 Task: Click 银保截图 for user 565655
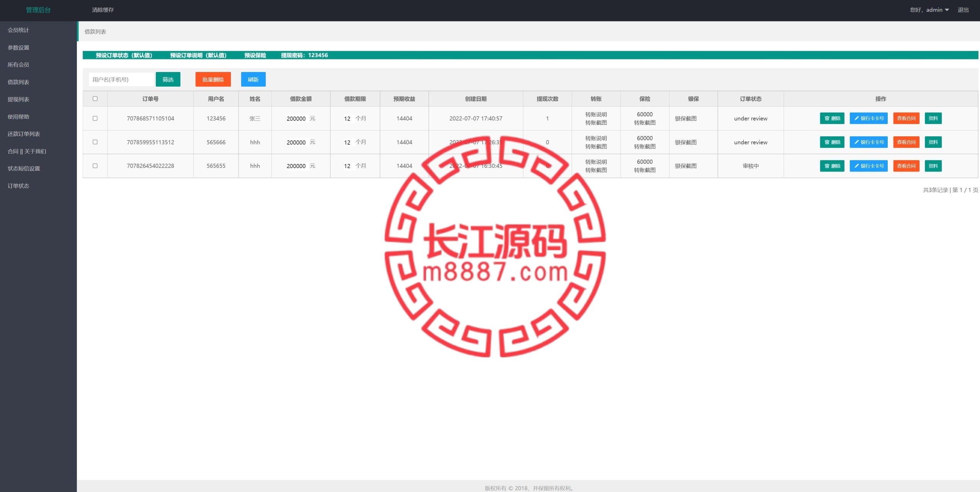(x=686, y=166)
